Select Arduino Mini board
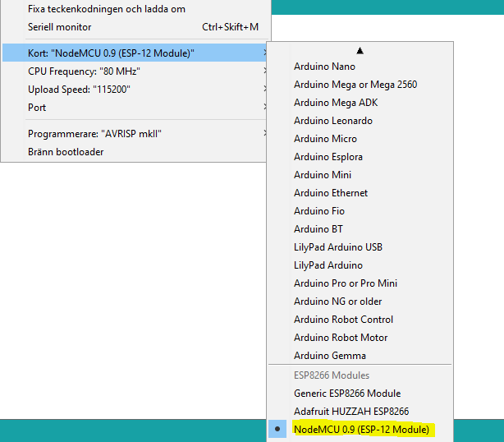The height and width of the screenshot is (442, 504). (360, 175)
